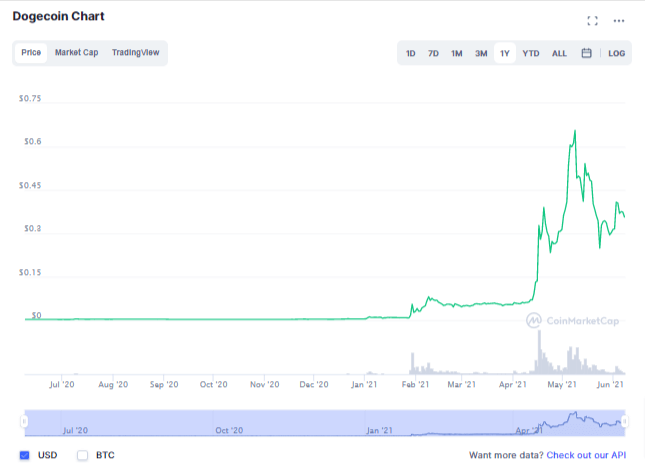Select the 1Y time range
Viewport: 645px width, 470px height.
(505, 53)
